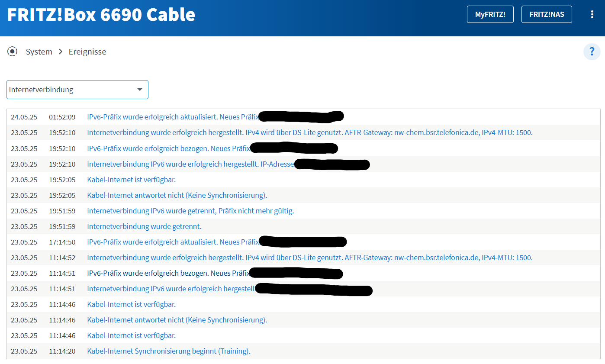
Task: Click the FRITZ!Box 6690 Cable title
Action: click(x=101, y=15)
